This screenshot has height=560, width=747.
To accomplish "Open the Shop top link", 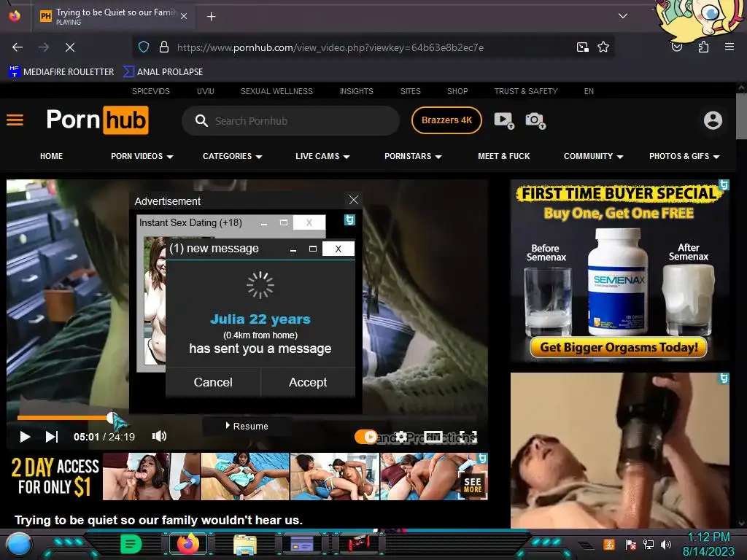I will pos(457,91).
